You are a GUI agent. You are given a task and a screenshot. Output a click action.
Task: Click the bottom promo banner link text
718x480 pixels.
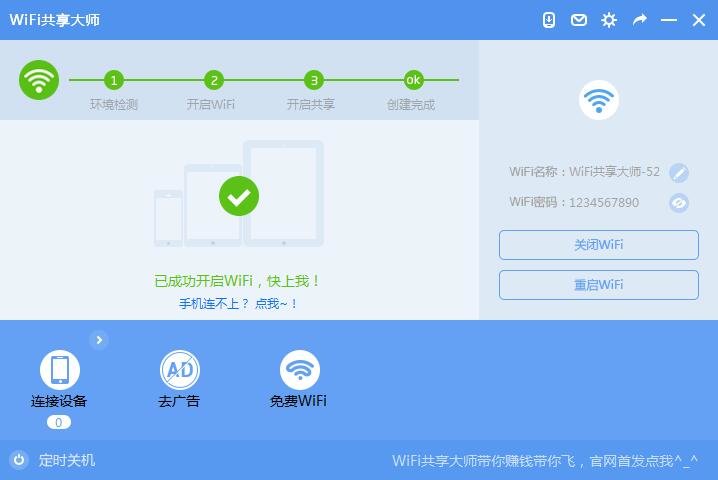pos(545,460)
